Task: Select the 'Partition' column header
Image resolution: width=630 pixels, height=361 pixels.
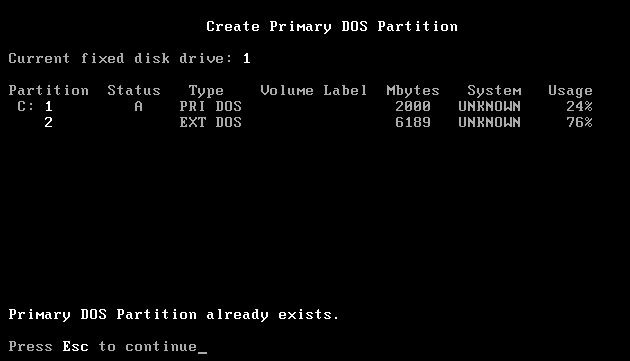Action: click(x=49, y=90)
